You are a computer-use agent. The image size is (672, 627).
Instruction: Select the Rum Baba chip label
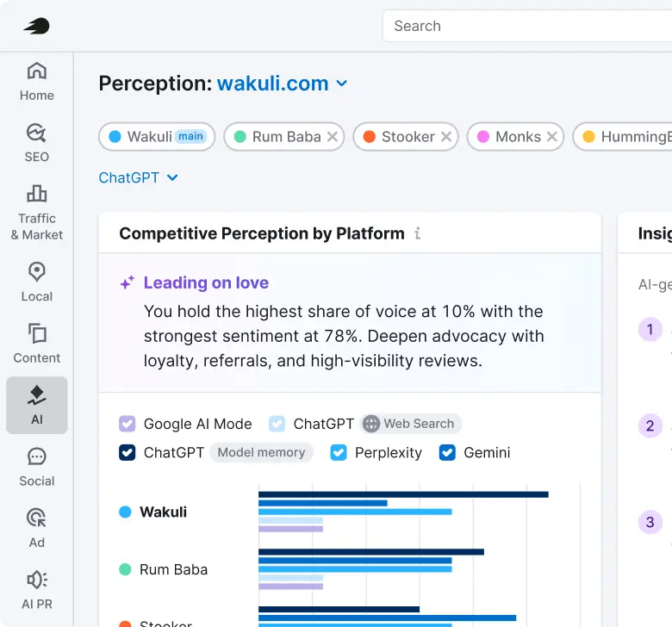coord(286,137)
